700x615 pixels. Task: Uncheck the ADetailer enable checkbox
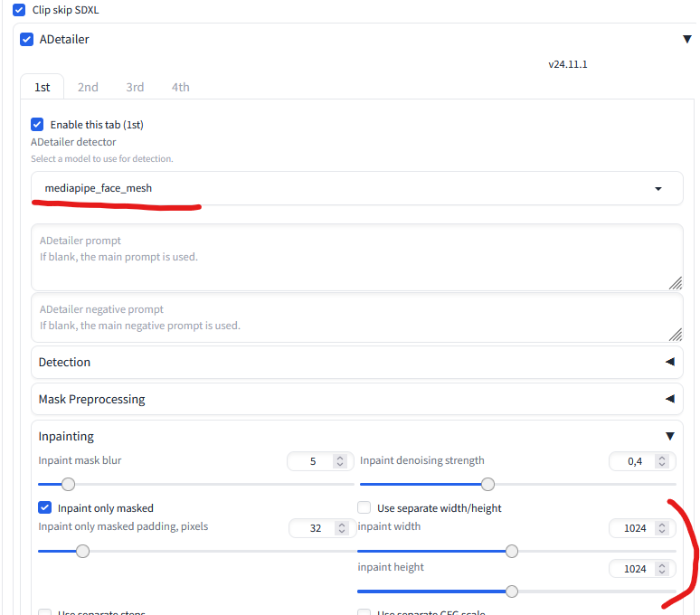pyautogui.click(x=27, y=40)
